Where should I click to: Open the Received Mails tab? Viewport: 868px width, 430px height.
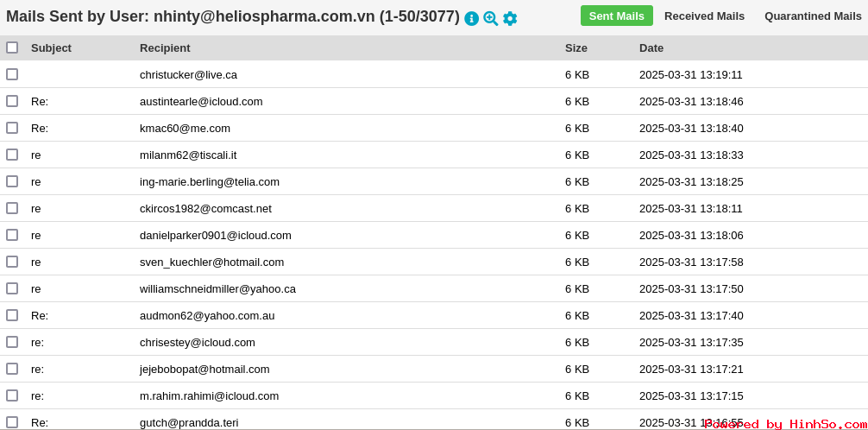point(704,16)
